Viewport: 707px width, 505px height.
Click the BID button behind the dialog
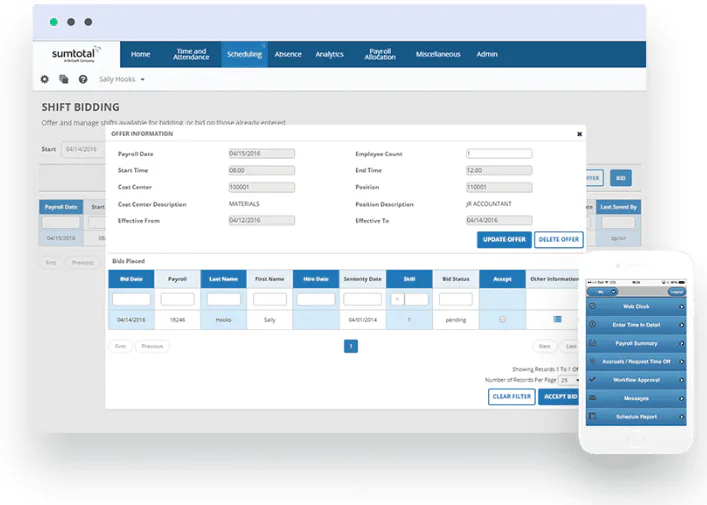[621, 178]
